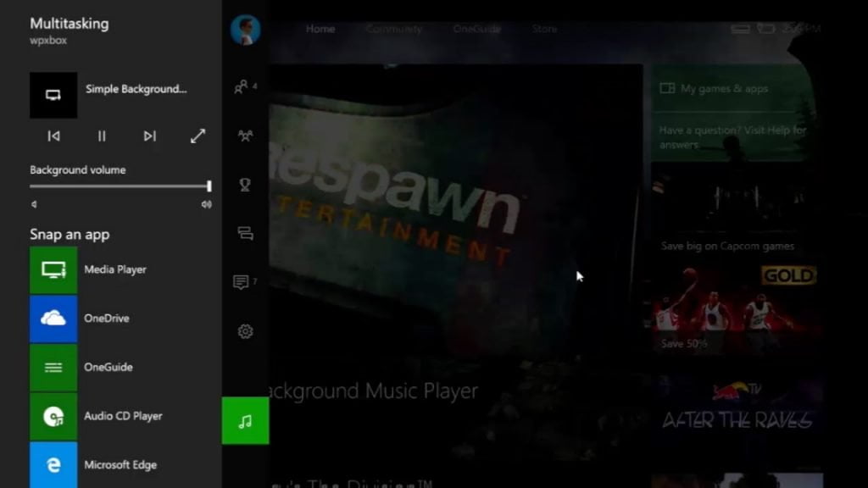Open the Notifications icon
This screenshot has height=488, width=868.
(x=242, y=282)
